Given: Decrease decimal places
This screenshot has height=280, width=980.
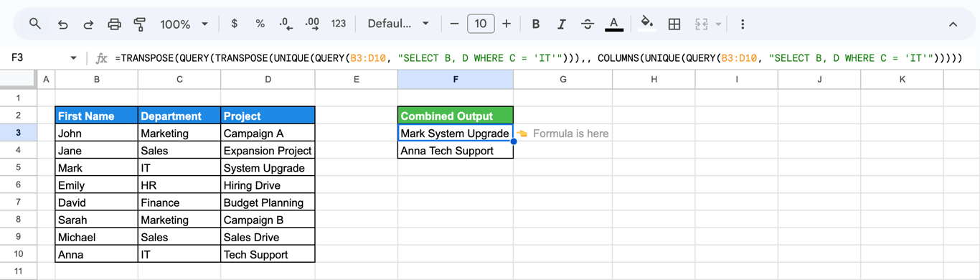Looking at the screenshot, I should pos(286,24).
